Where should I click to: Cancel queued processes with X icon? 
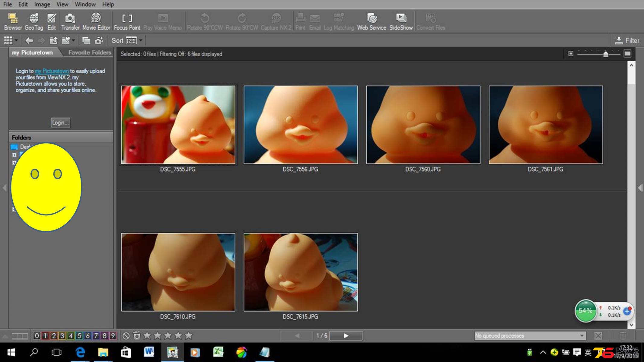(598, 336)
